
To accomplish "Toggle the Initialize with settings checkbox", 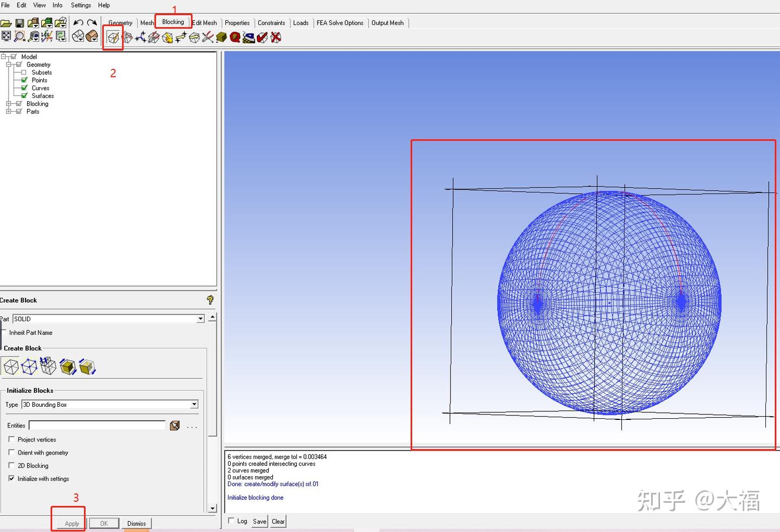I will [x=12, y=478].
